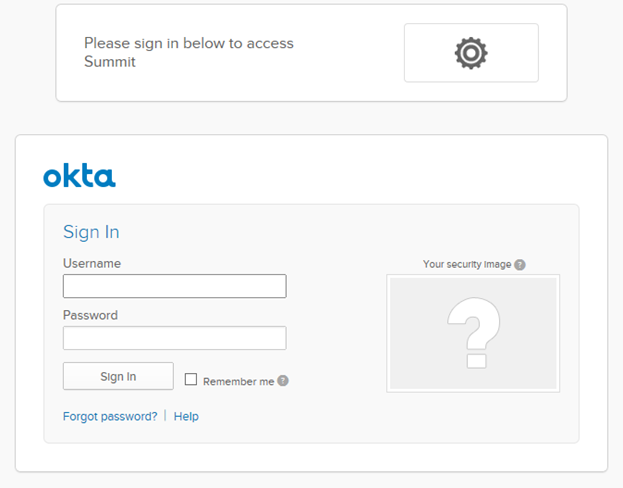Viewport: 623px width, 488px height.
Task: Open the Help link
Action: (186, 416)
